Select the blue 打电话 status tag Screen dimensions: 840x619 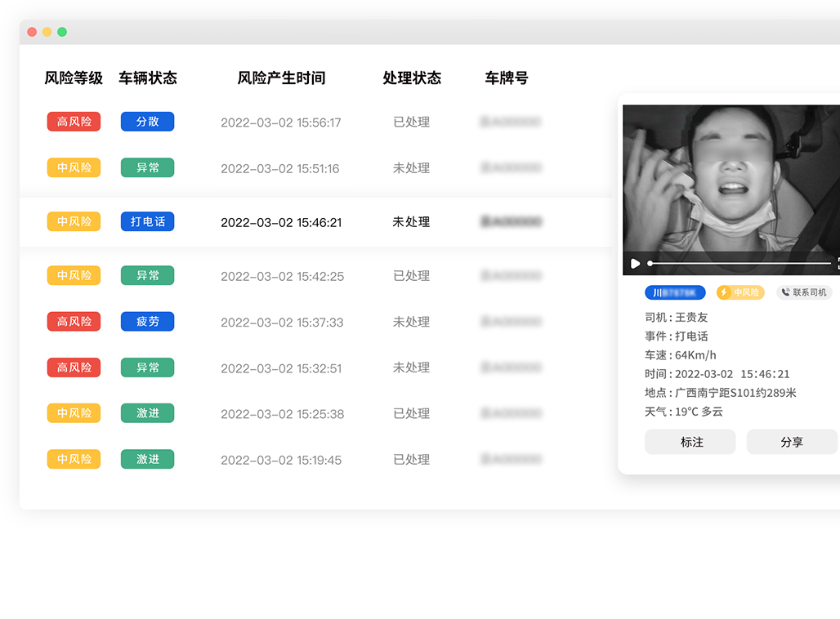pyautogui.click(x=147, y=221)
